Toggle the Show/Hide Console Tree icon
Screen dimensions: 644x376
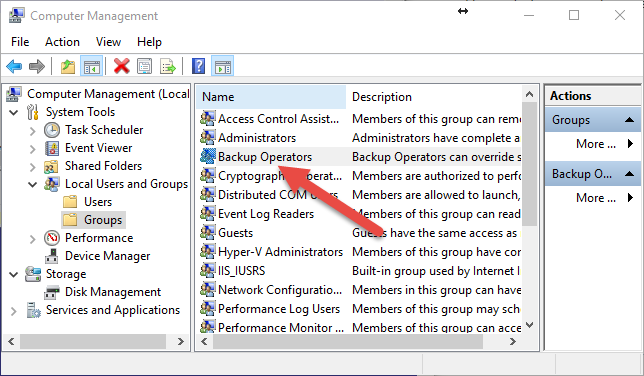click(x=91, y=66)
